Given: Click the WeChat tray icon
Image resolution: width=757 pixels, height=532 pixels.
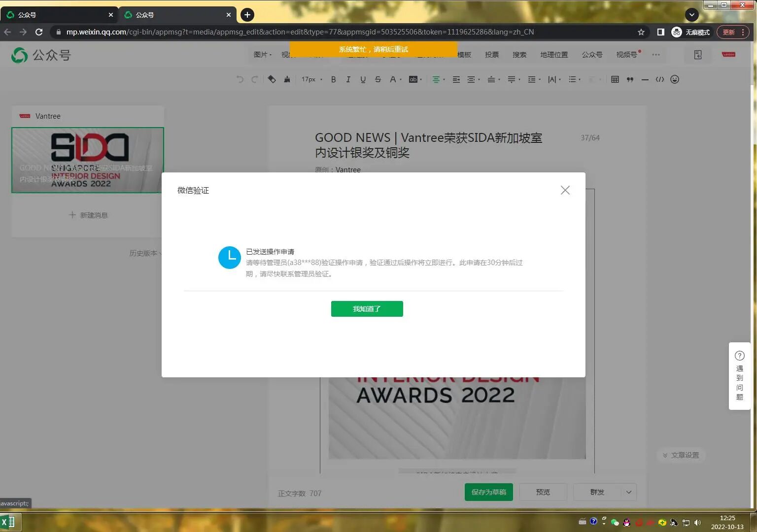Looking at the screenshot, I should pyautogui.click(x=615, y=522).
